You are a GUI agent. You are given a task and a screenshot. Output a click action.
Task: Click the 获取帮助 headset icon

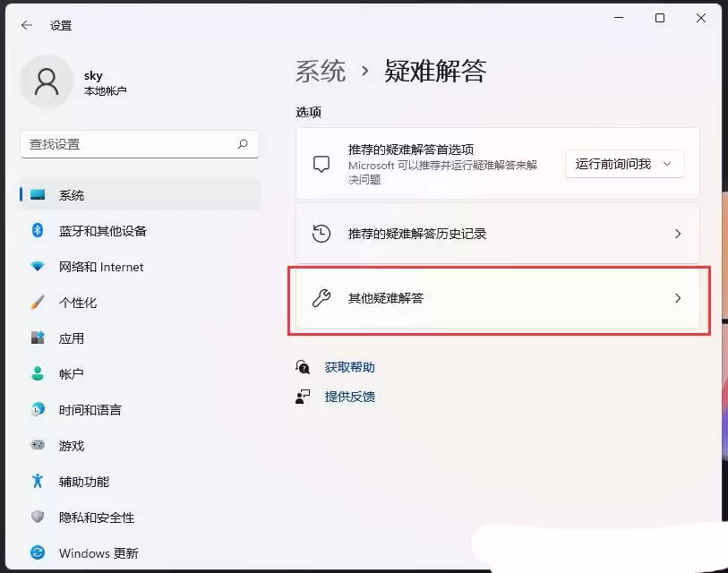pos(303,367)
